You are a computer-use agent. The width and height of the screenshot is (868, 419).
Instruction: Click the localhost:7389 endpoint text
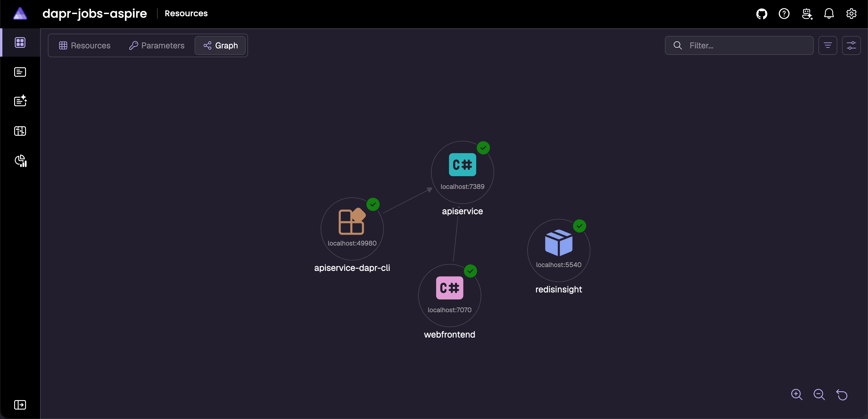tap(462, 186)
